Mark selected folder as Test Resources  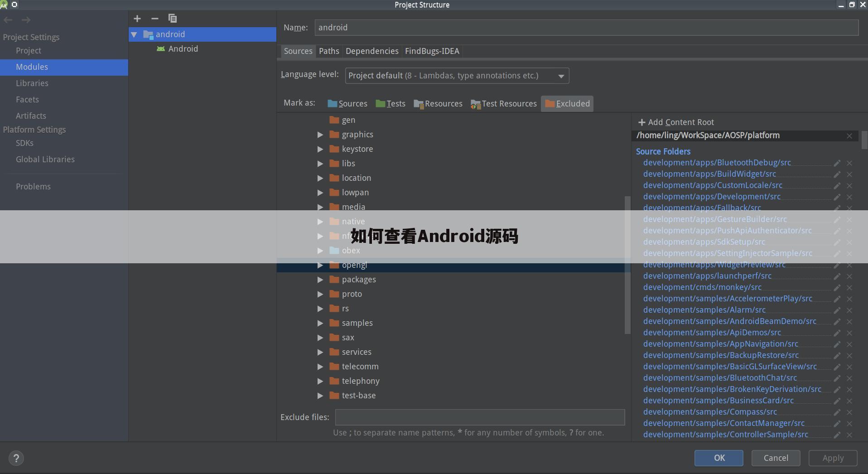[x=503, y=104]
